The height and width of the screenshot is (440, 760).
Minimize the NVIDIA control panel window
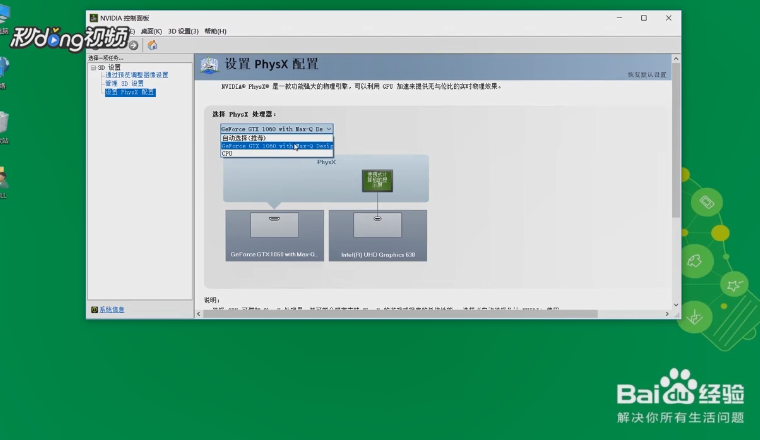[619, 18]
